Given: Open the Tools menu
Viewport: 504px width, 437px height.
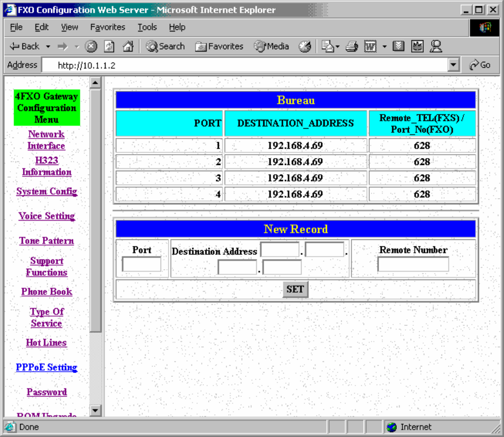Looking at the screenshot, I should tap(147, 27).
